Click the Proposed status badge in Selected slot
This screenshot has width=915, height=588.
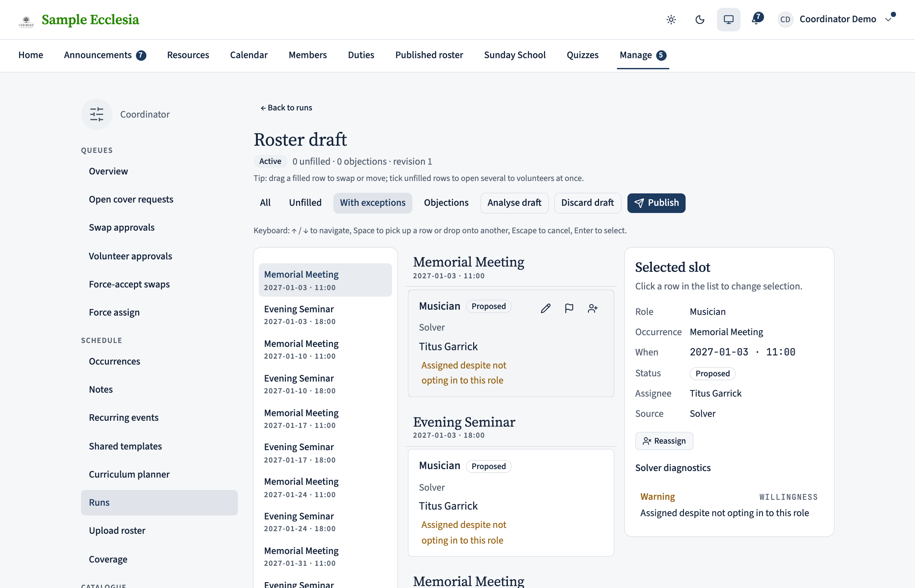pyautogui.click(x=713, y=373)
